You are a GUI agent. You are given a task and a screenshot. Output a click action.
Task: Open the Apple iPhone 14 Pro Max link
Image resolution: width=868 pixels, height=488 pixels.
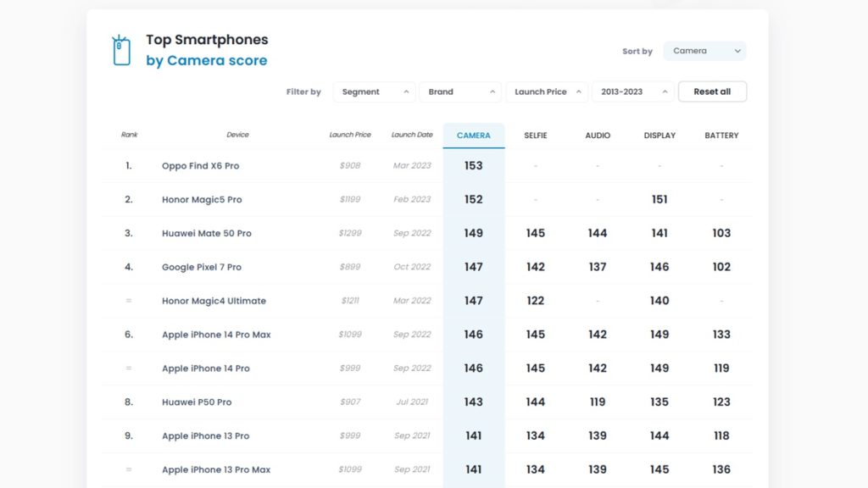click(x=216, y=334)
